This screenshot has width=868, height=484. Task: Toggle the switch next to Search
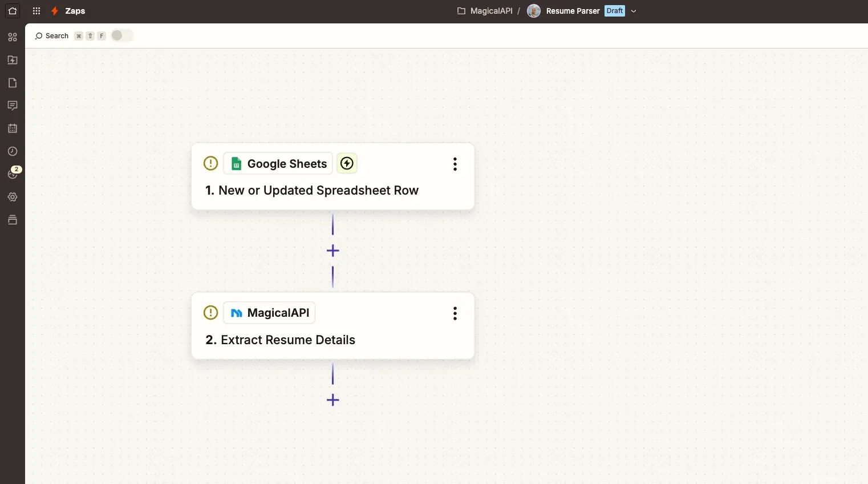point(122,35)
